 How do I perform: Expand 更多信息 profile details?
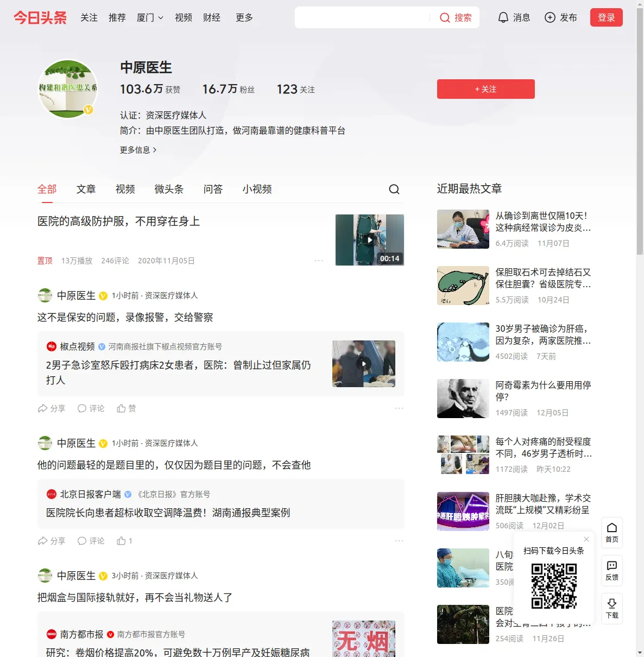point(138,150)
